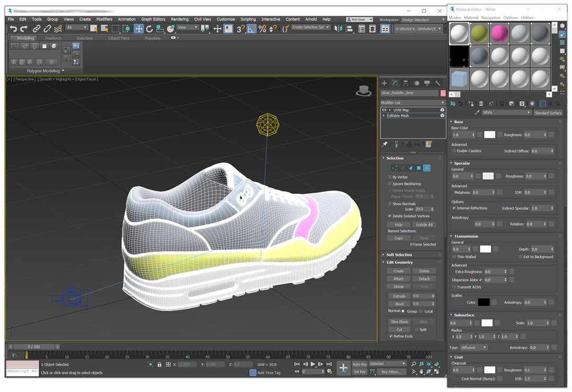Enable Show Normals checkbox
Image resolution: width=572 pixels, height=392 pixels.
tap(390, 203)
